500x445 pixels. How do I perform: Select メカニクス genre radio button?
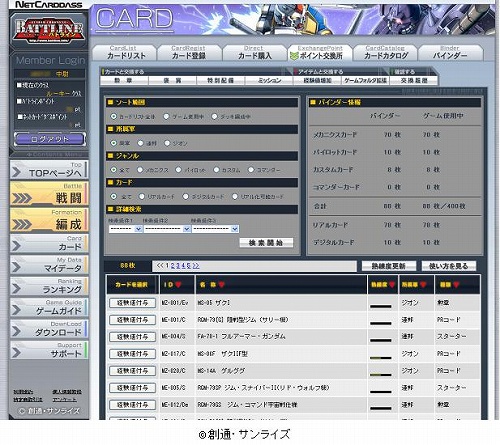(140, 170)
